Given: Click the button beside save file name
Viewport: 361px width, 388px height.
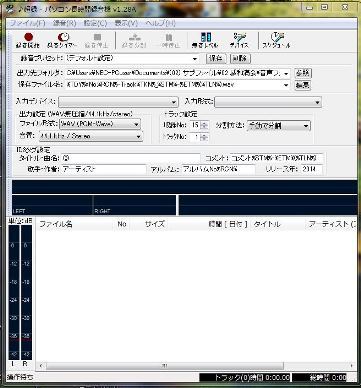Looking at the screenshot, I should (x=302, y=85).
